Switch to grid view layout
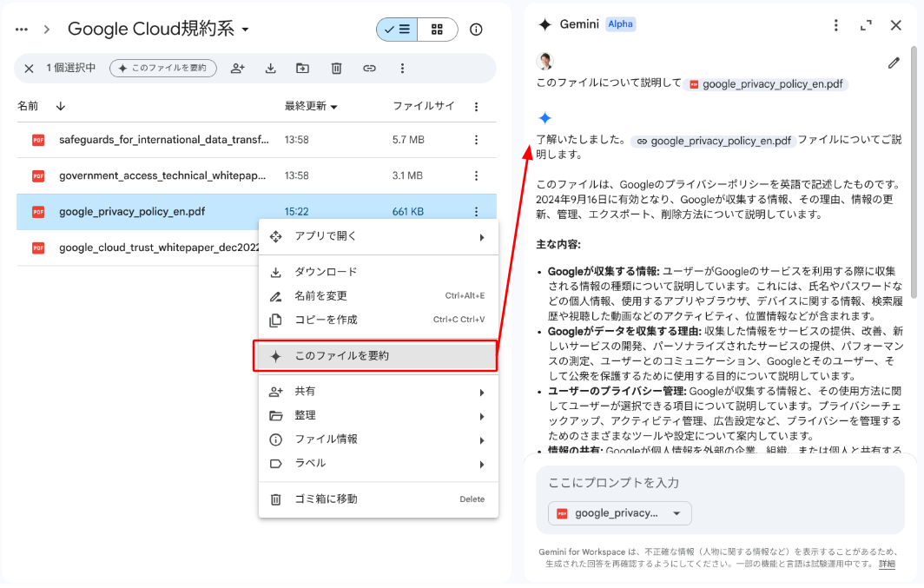 click(x=438, y=30)
